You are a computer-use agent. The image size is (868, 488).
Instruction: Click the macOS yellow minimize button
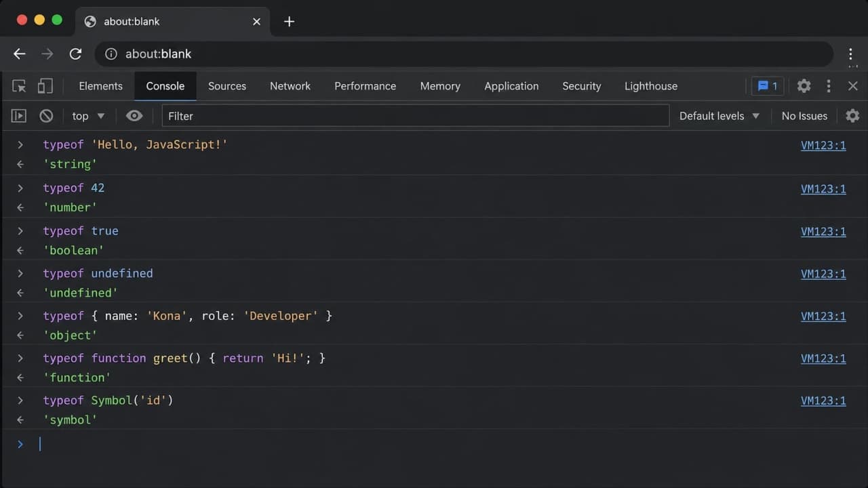pyautogui.click(x=39, y=20)
